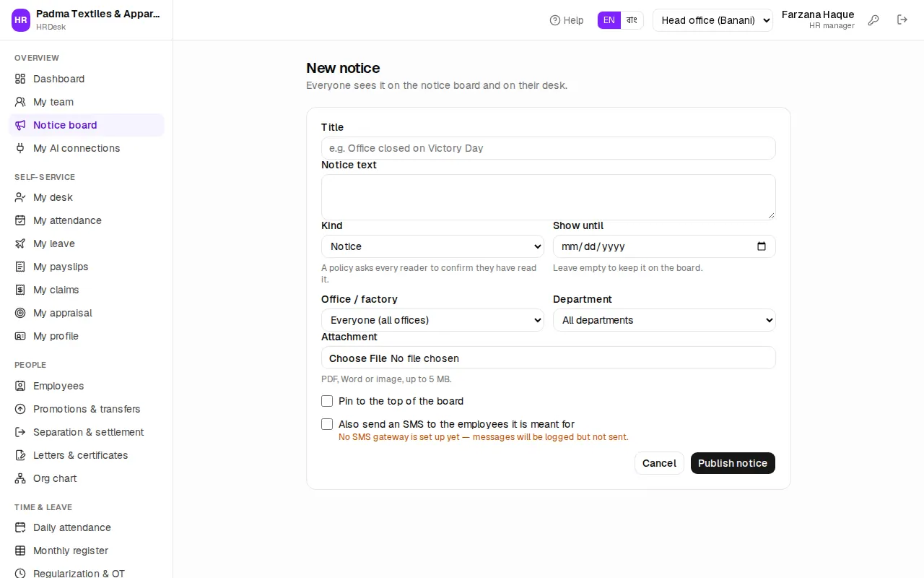Click the Choose File attachment button
Image resolution: width=924 pixels, height=578 pixels.
pyautogui.click(x=358, y=358)
